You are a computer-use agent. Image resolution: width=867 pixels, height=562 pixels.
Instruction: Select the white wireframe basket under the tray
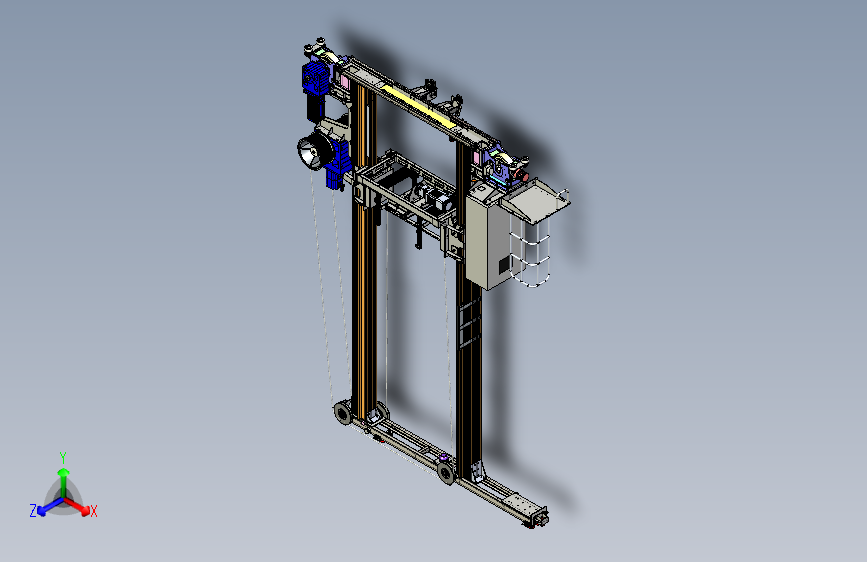click(x=531, y=253)
